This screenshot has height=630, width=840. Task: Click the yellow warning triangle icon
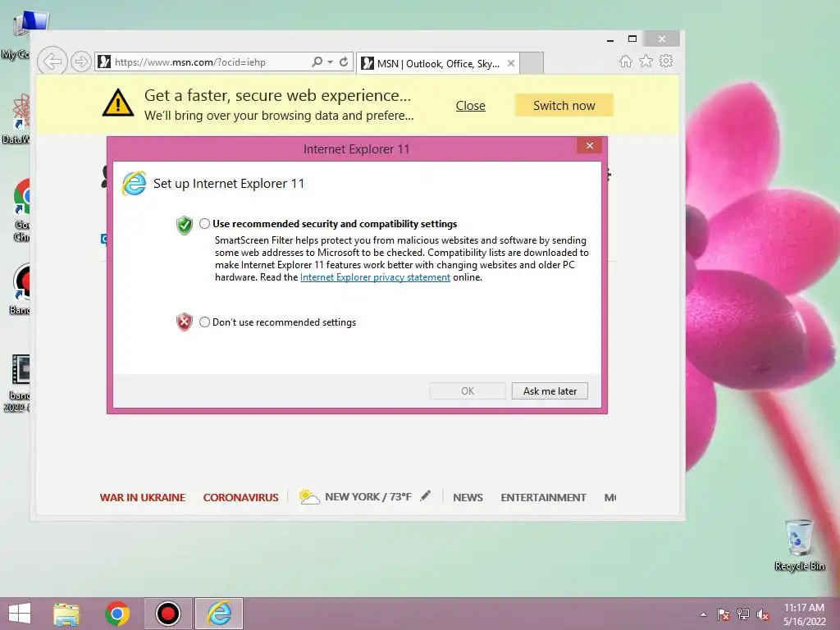118,103
